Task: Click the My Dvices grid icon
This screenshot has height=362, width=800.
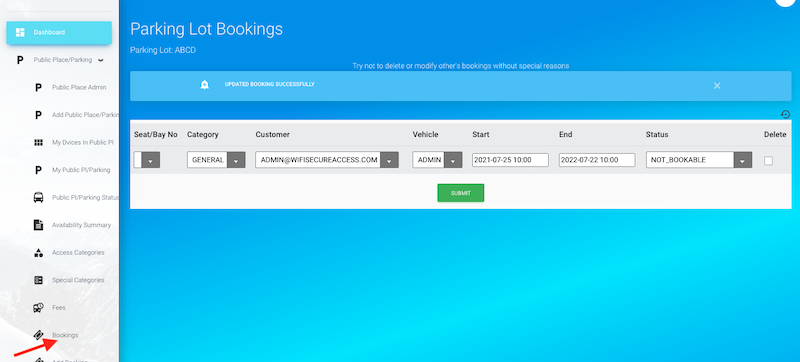Action: [38, 143]
